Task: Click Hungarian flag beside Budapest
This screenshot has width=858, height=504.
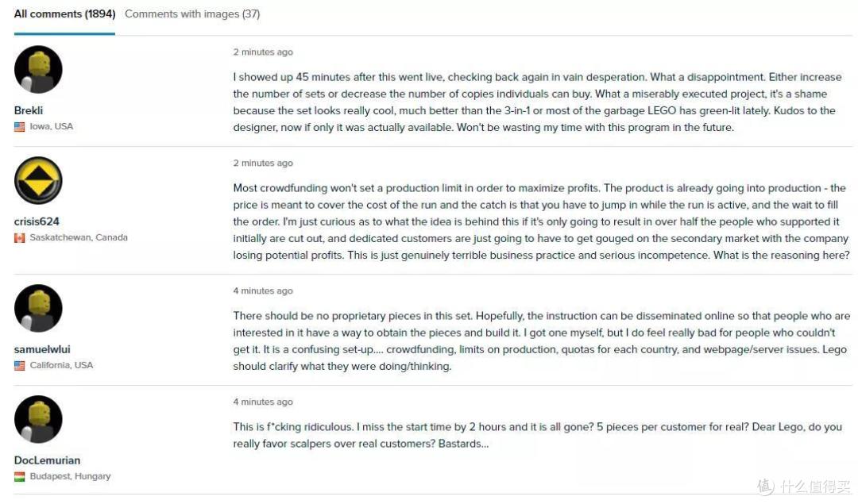Action: tap(20, 477)
